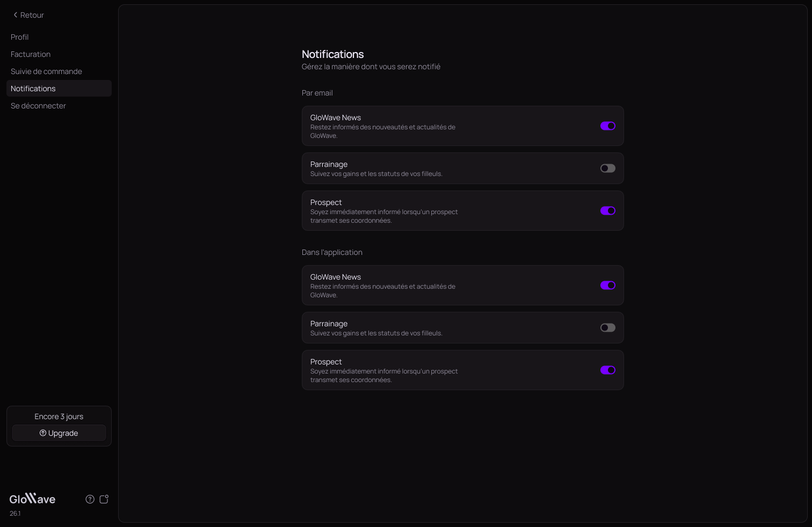Click the 26.1 version number
This screenshot has height=527, width=812.
point(15,514)
